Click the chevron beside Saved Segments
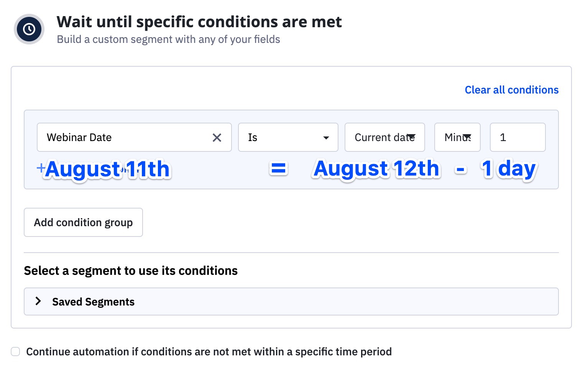Viewport: 588px width, 391px height. click(38, 301)
